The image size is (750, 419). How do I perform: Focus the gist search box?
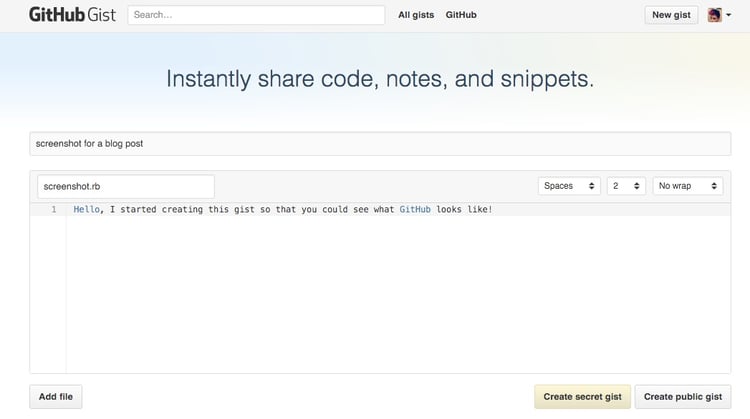pos(256,15)
